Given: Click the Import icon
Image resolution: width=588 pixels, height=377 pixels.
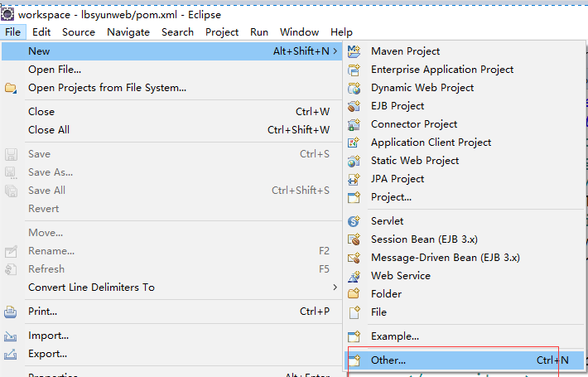Looking at the screenshot, I should click(11, 336).
